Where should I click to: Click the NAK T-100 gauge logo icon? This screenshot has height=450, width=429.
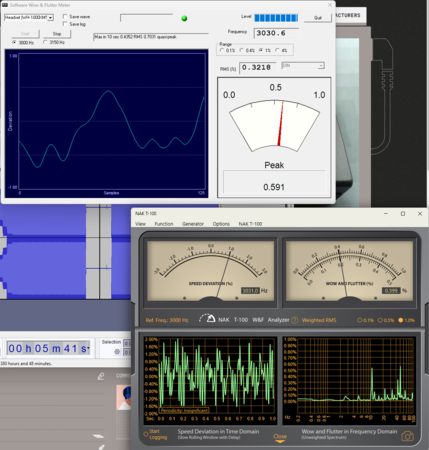207,318
